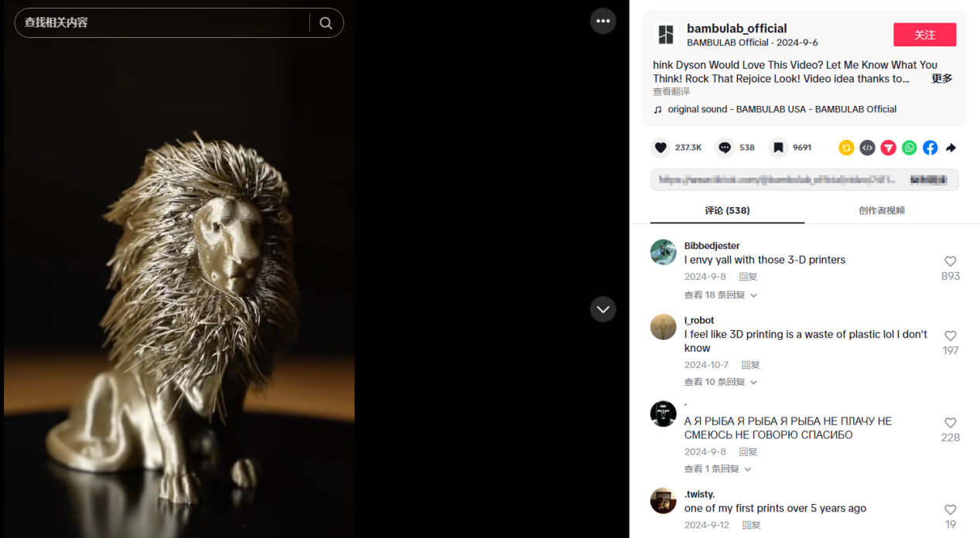The height and width of the screenshot is (538, 980).
Task: Like I_robot's comment about plastic waste
Action: [x=951, y=336]
